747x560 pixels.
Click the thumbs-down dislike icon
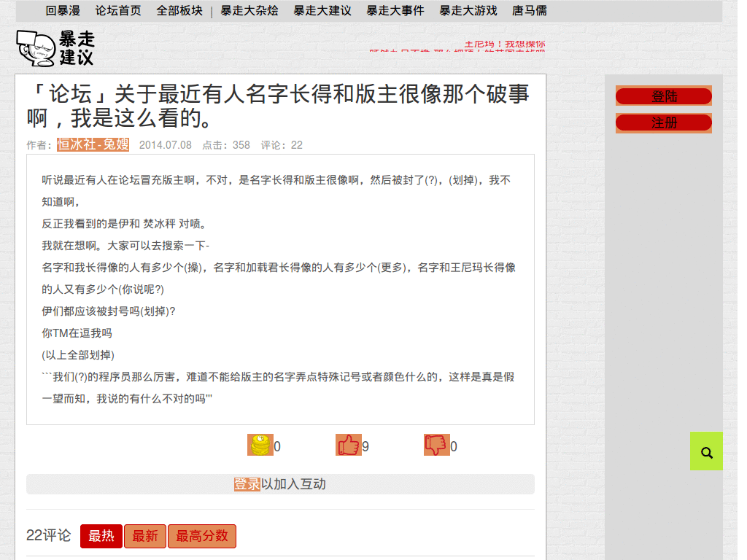click(436, 445)
